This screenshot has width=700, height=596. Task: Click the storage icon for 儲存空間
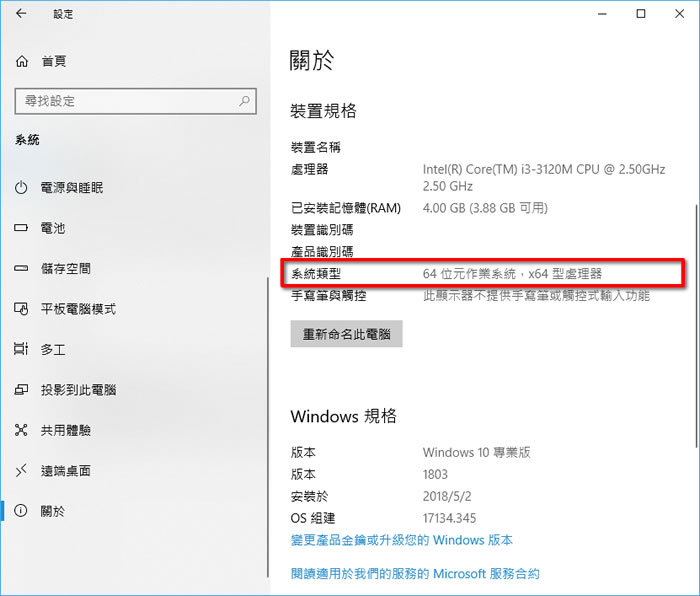[x=21, y=268]
